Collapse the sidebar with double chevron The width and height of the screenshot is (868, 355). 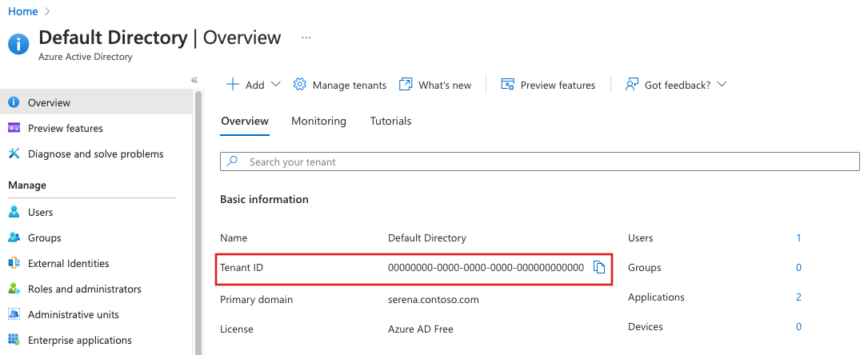pyautogui.click(x=194, y=80)
